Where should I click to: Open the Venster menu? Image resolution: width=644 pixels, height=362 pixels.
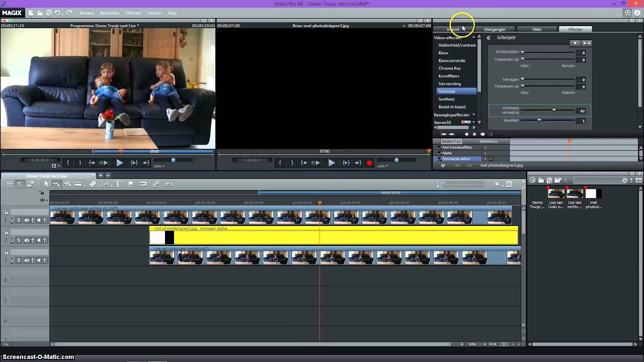(x=154, y=13)
